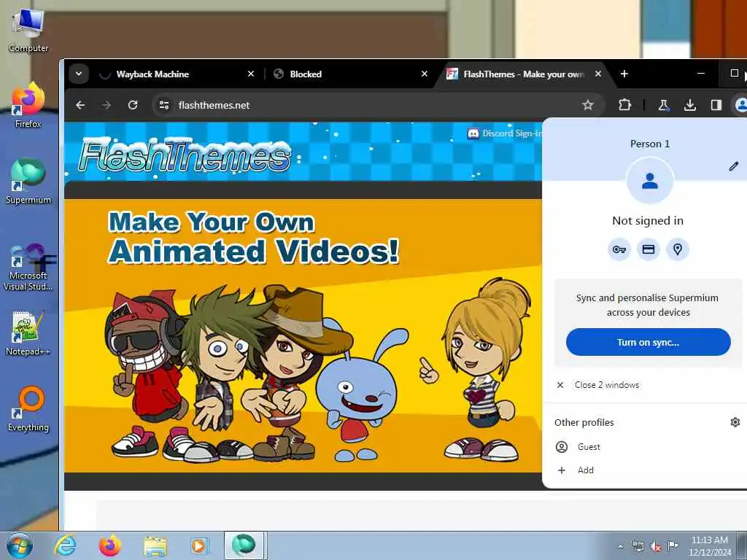Go back to the previous page
The image size is (747, 560).
point(80,105)
